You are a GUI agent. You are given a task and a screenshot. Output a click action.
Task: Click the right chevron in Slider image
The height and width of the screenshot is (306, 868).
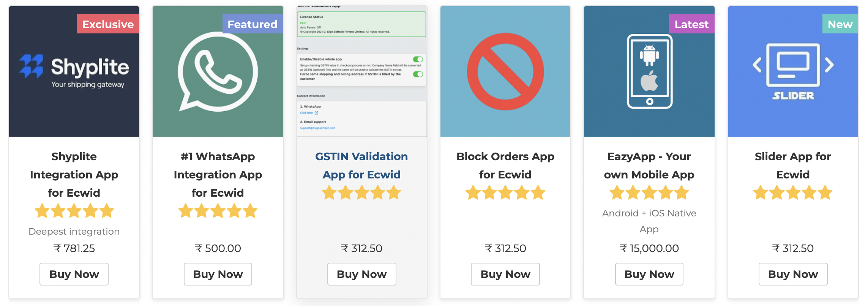click(829, 65)
